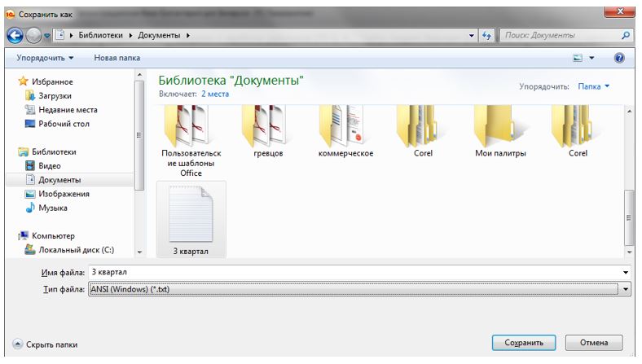Select 'Документы' in the navigation pane
Image resolution: width=642 pixels, height=364 pixels.
click(x=59, y=179)
